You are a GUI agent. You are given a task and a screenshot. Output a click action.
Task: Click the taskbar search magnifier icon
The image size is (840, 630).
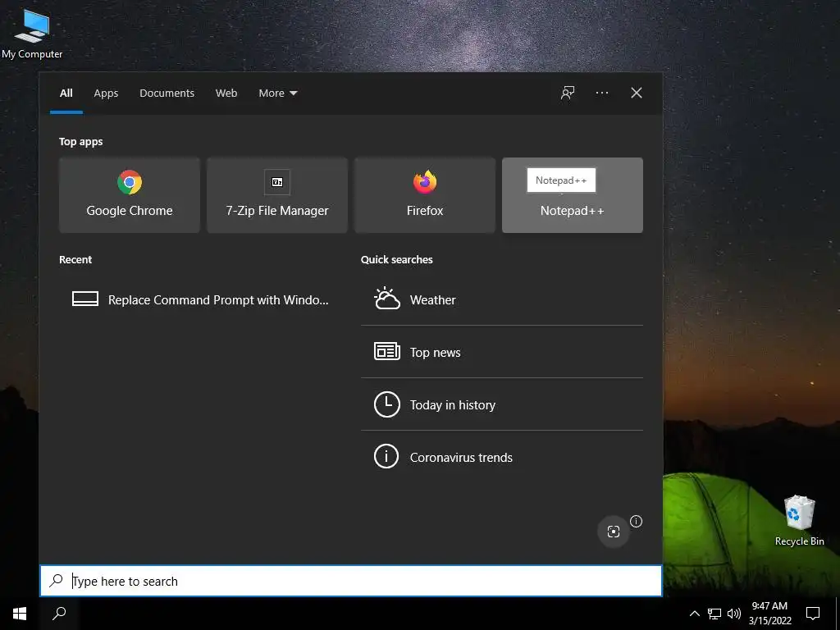tap(59, 614)
